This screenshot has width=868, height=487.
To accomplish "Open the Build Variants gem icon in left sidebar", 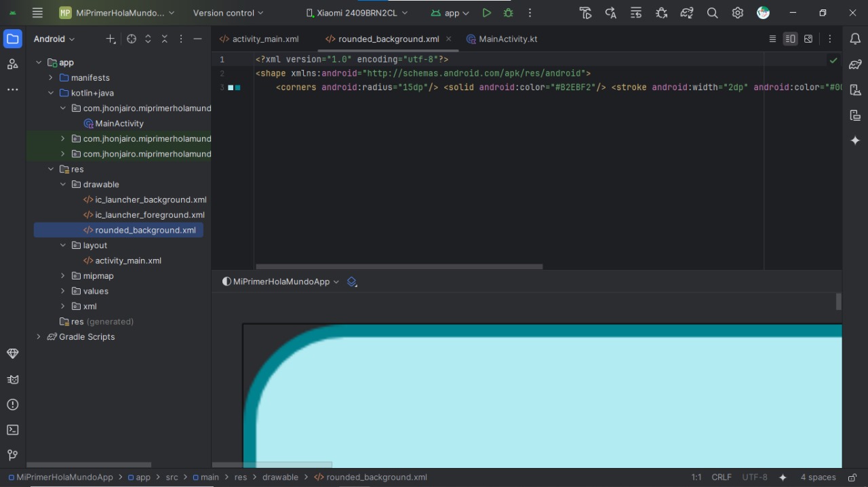I will [12, 354].
